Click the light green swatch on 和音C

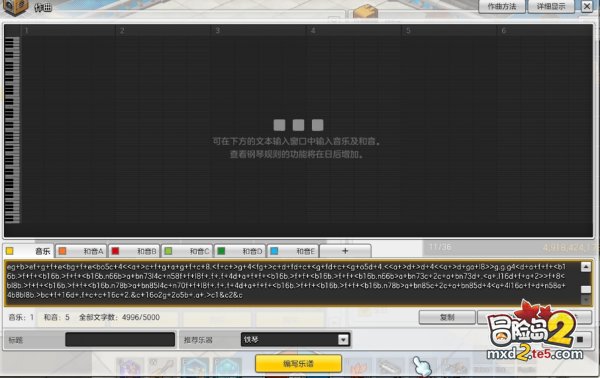tap(168, 251)
